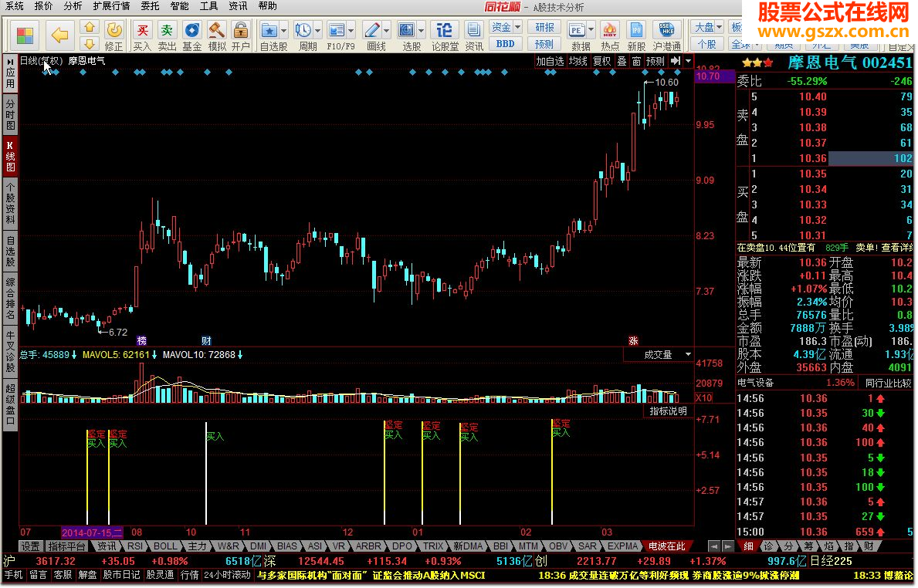
Task: Expand the F10/F9 dropdown arrow
Action: pos(351,30)
